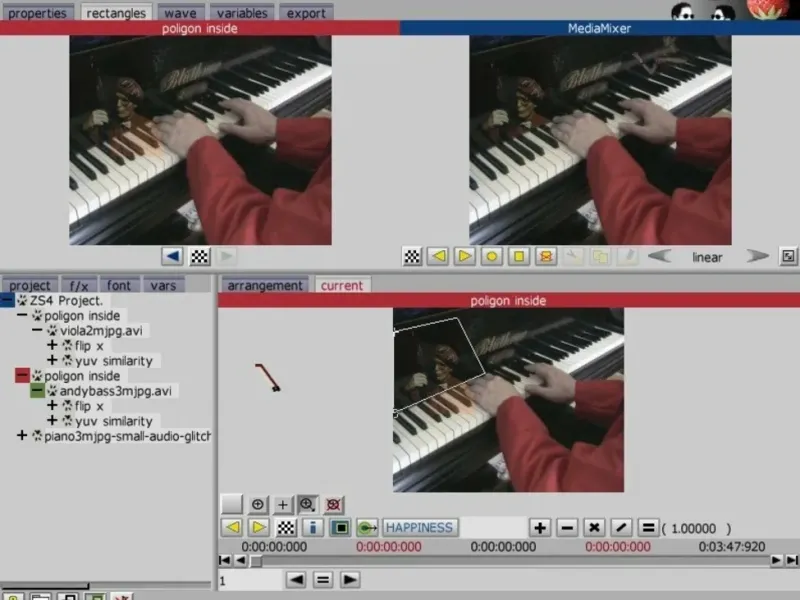Click the minus operator button
The image size is (800, 600).
click(567, 527)
